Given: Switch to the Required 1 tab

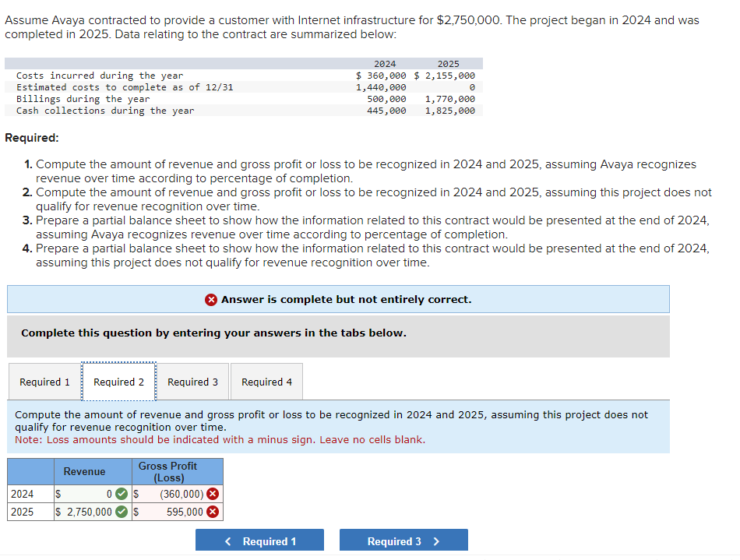Looking at the screenshot, I should (x=44, y=382).
